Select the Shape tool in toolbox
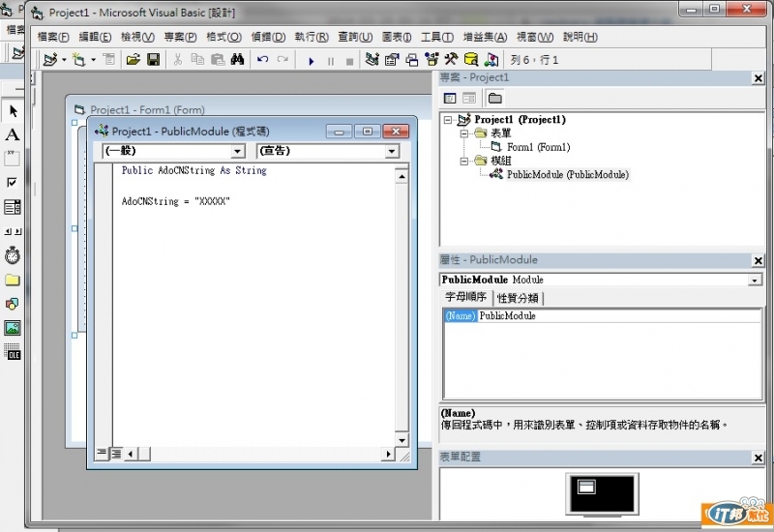The height and width of the screenshot is (532, 774). click(13, 304)
